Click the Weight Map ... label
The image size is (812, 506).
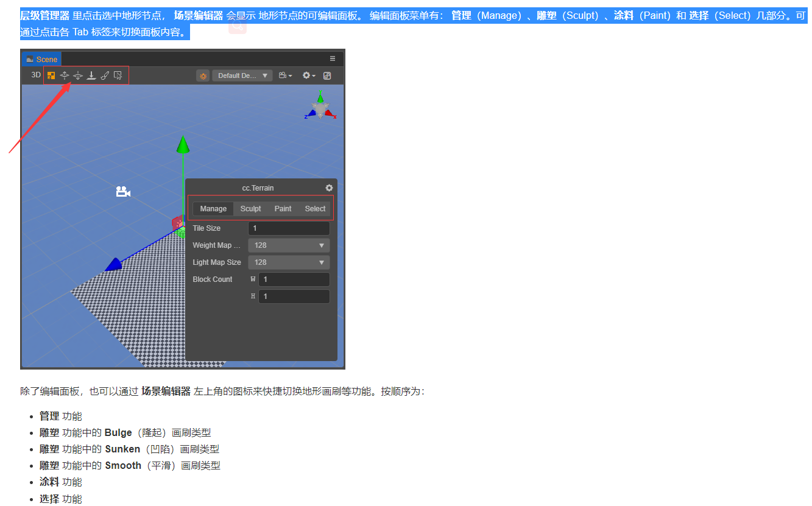(217, 245)
